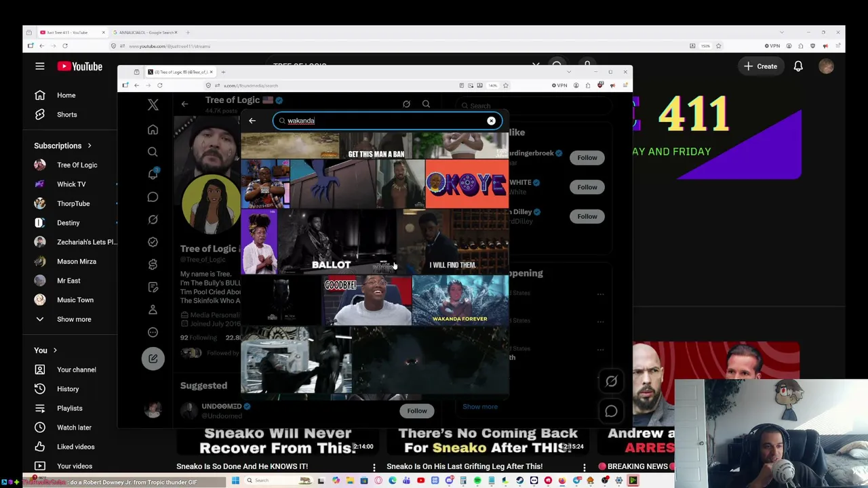Image resolution: width=868 pixels, height=488 pixels.
Task: Pick the GET THIS MAN A BAN GIF
Action: (376, 146)
